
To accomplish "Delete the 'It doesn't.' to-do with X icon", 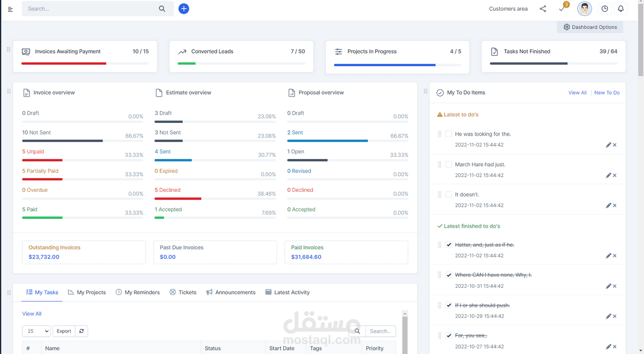I will click(615, 205).
